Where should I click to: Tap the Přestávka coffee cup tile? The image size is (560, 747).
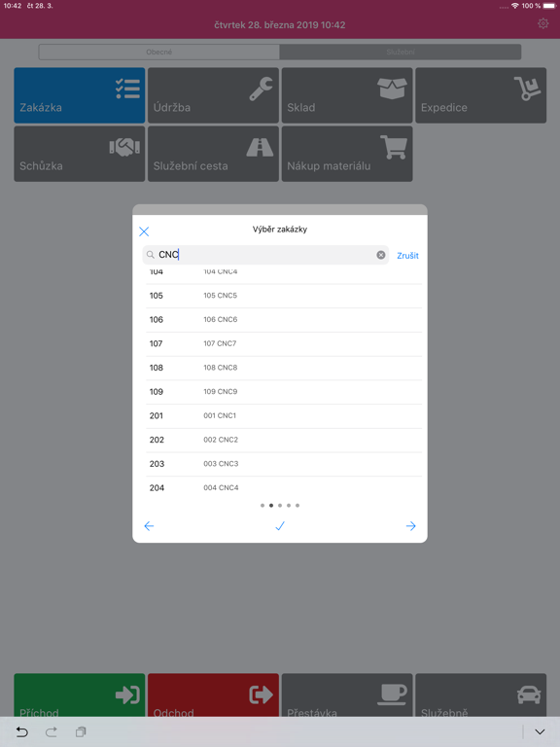tap(347, 695)
